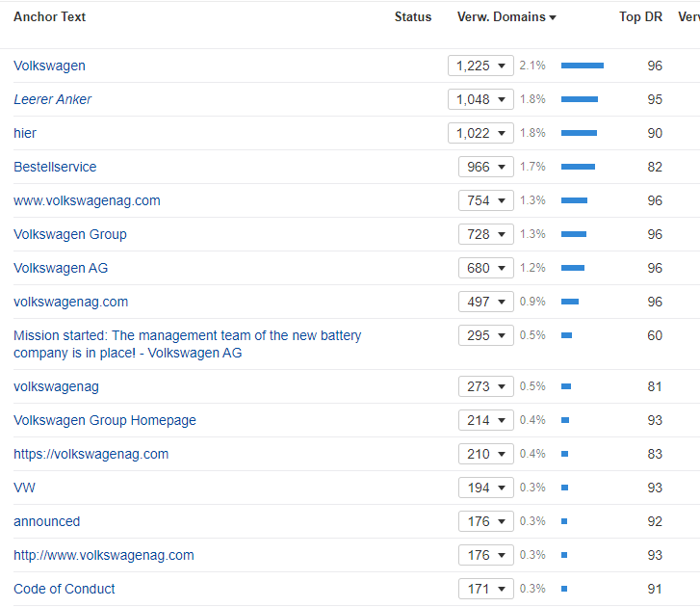Click the blue percentage bar for Volkswagen AG
Viewport: 700px width, 607px height.
pos(572,268)
